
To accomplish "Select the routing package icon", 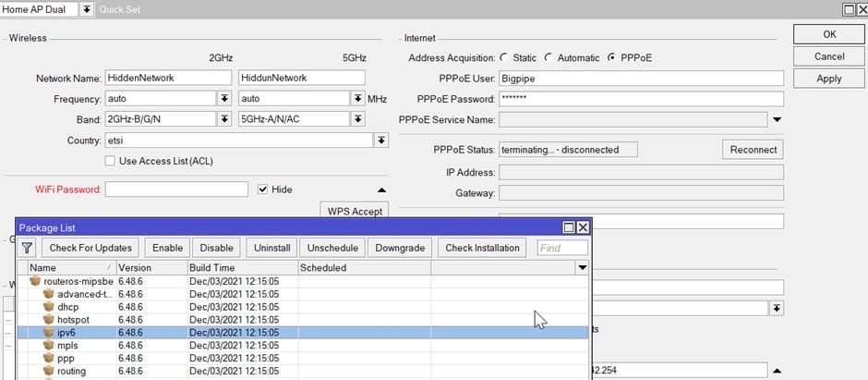I will [x=49, y=371].
